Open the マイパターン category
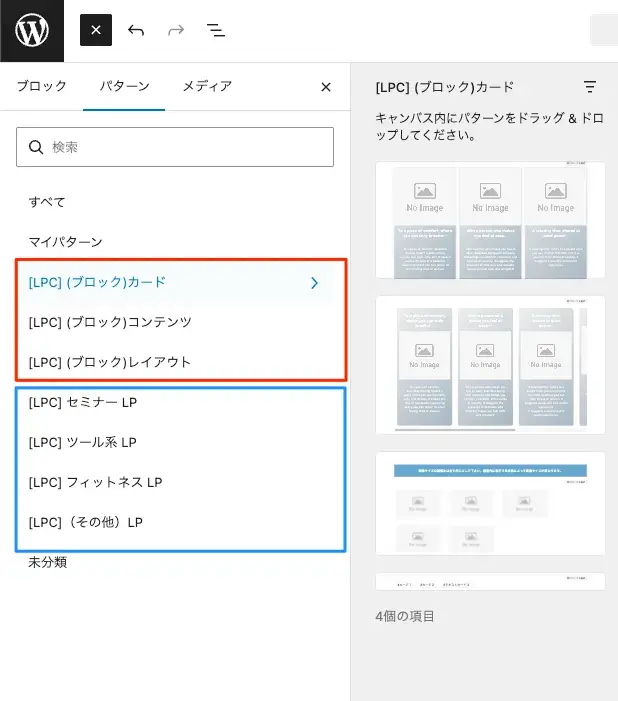This screenshot has height=701, width=618. (x=65, y=242)
